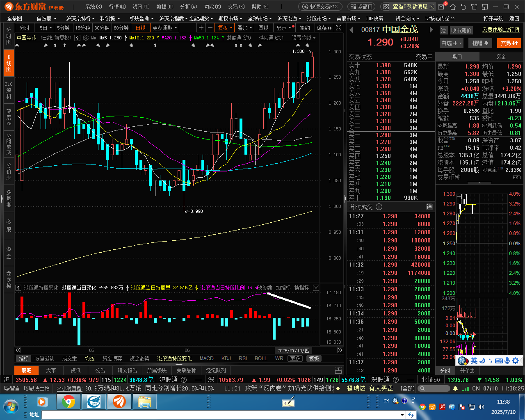Viewport: 525px width, 420px height.
Task: Click the home icon in title bar
Action: click(453, 7)
